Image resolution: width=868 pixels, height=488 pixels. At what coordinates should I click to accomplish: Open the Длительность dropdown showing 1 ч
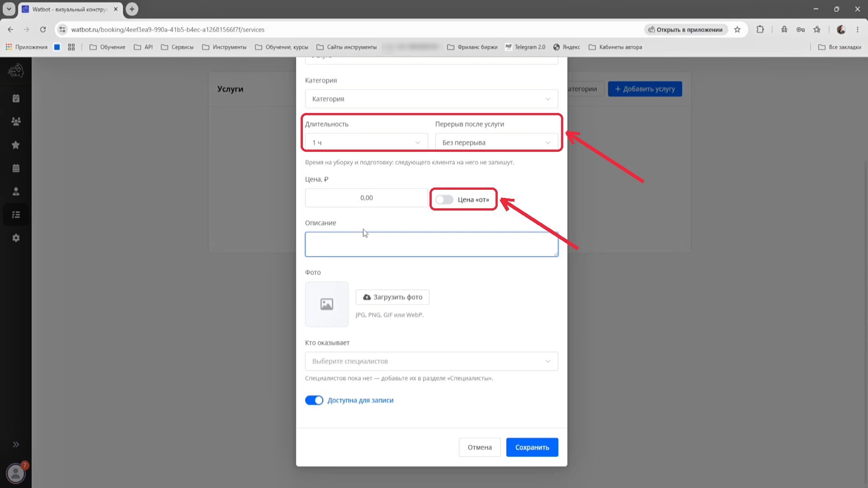[x=366, y=143]
